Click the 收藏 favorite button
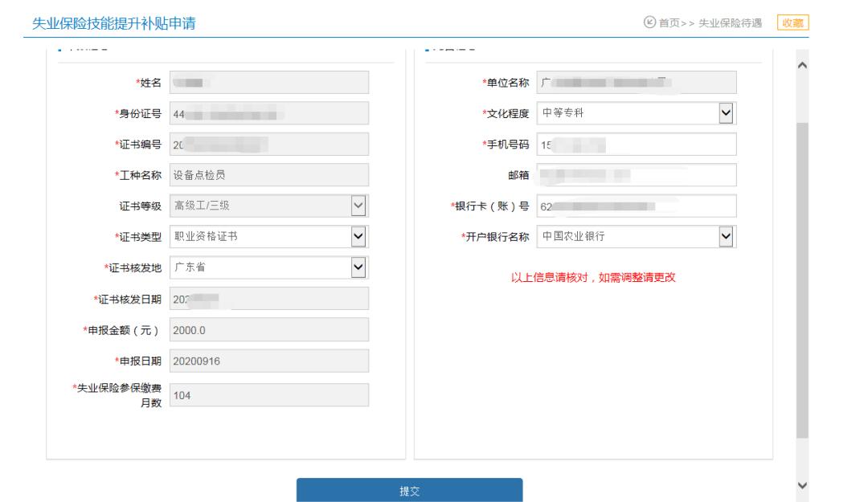The width and height of the screenshot is (868, 502). click(x=792, y=22)
